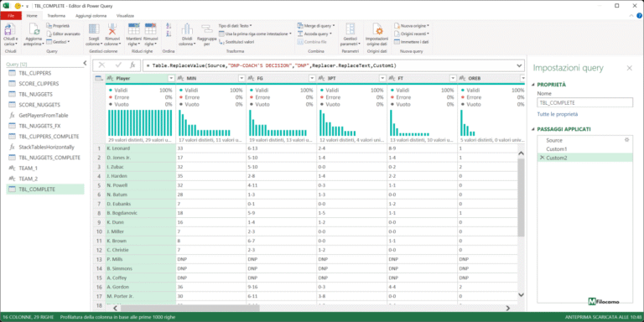This screenshot has width=644, height=322.
Task: Click Usa la prima riga come intestazione
Action: click(x=255, y=34)
